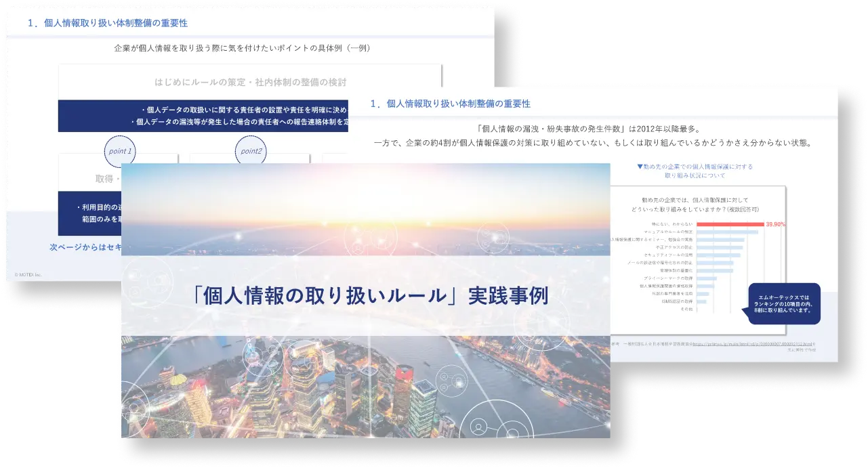Click the 不正アクセスの防止 chart bar
This screenshot has height=468, width=868.
pos(719,247)
